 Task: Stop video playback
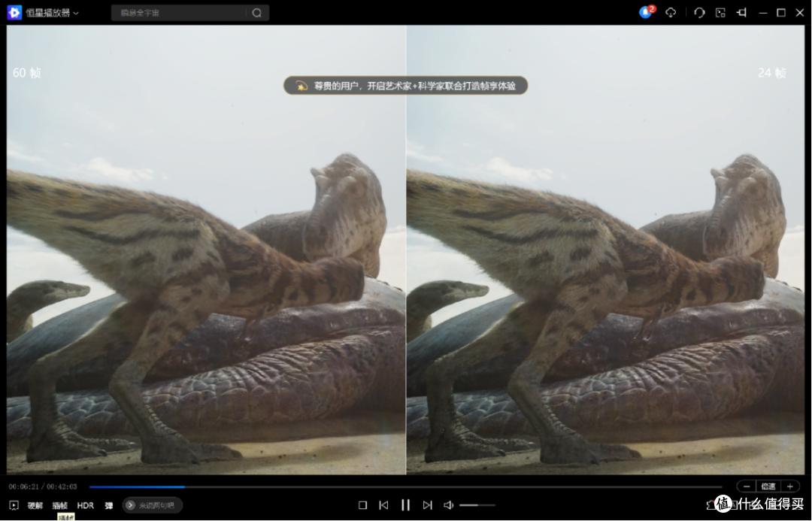[362, 505]
